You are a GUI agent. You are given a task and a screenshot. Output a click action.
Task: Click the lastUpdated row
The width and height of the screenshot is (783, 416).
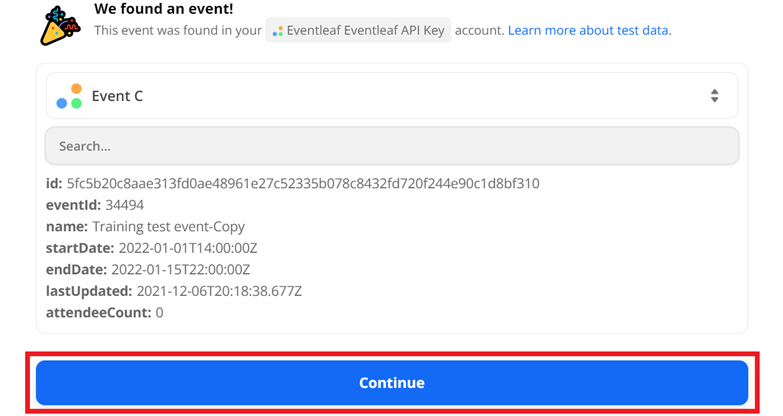tap(174, 291)
